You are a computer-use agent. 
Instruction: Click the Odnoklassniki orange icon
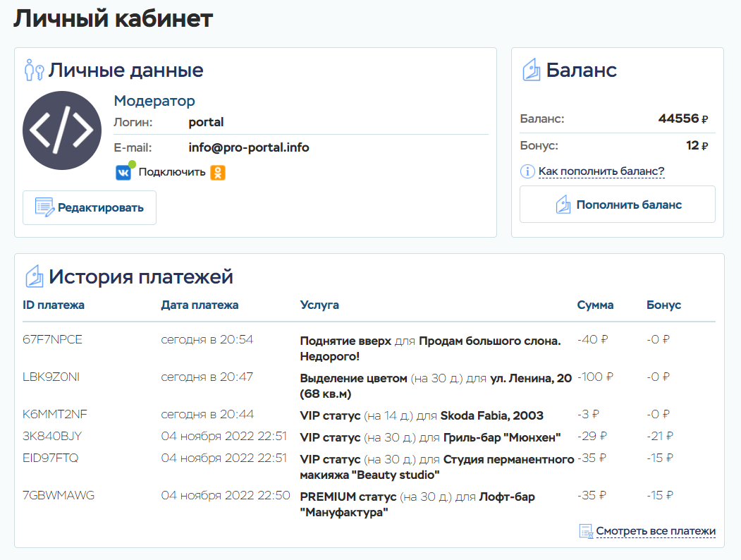click(x=218, y=173)
